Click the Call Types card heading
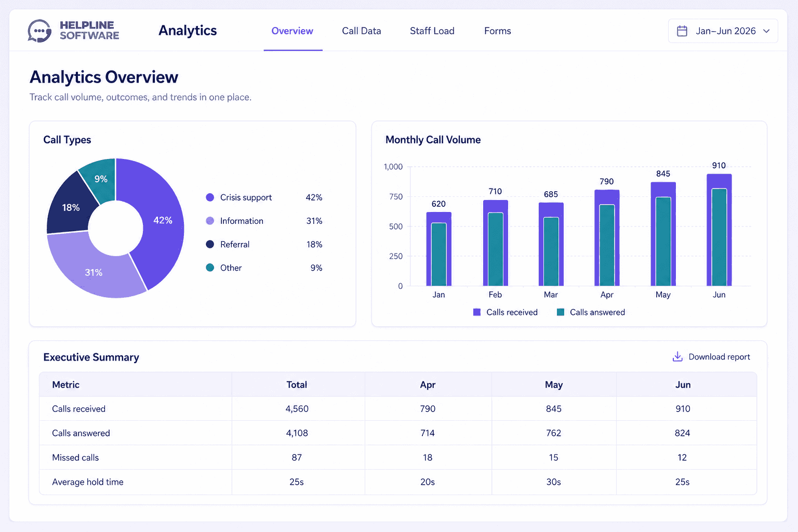Screen dimensions: 798x532 tap(67, 140)
